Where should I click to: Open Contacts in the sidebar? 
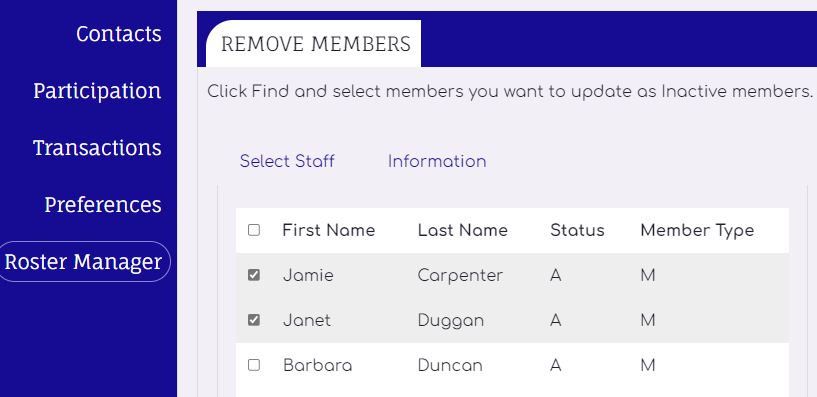click(x=118, y=34)
